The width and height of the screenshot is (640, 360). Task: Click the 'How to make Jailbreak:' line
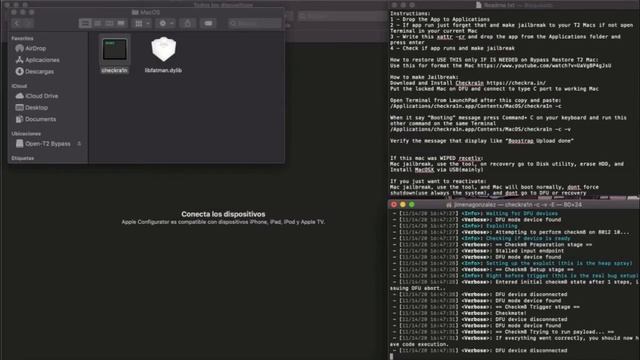424,77
